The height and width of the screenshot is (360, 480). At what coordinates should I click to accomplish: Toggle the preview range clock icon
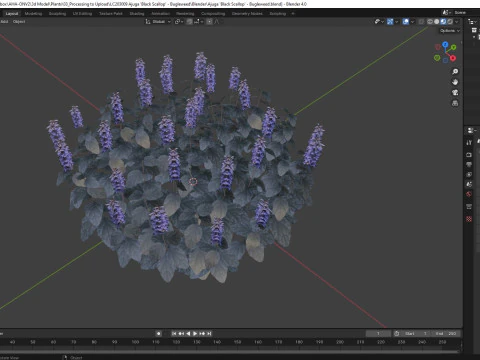pos(397,333)
